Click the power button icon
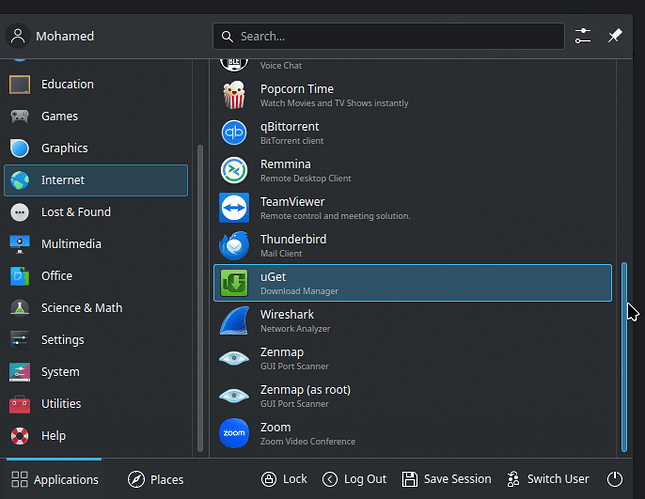The image size is (645, 499). point(615,479)
